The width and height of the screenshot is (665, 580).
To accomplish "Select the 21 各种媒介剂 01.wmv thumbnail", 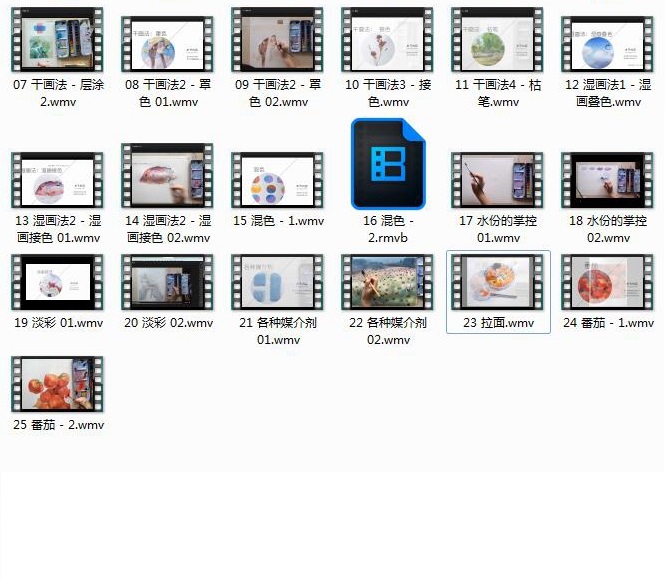I will 277,282.
